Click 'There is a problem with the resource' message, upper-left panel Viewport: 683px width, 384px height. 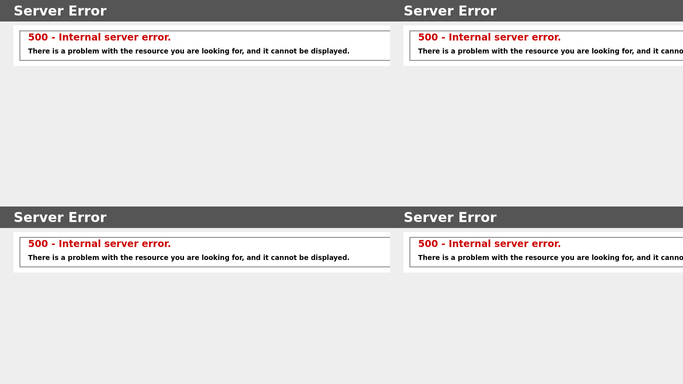click(189, 51)
